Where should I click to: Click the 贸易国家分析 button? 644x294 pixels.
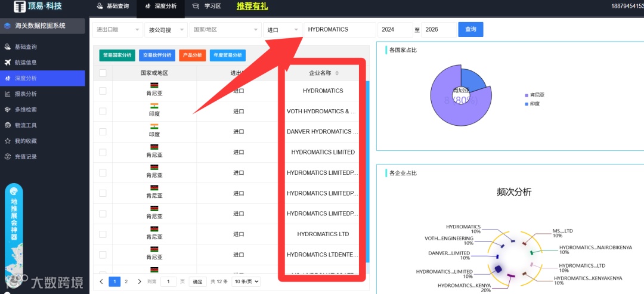[x=117, y=55]
